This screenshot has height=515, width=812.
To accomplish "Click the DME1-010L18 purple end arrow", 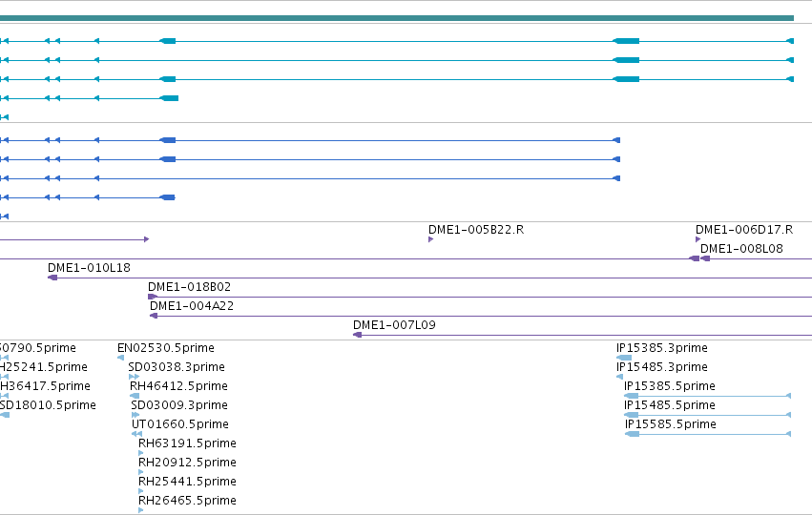I will click(x=52, y=278).
